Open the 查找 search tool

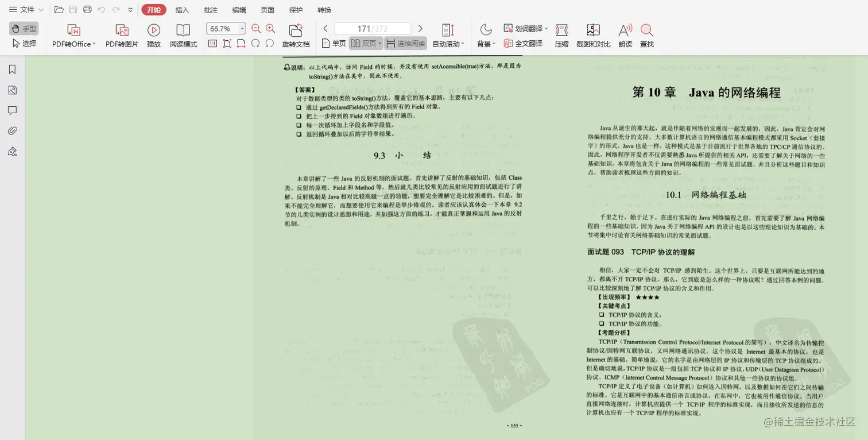[648, 34]
